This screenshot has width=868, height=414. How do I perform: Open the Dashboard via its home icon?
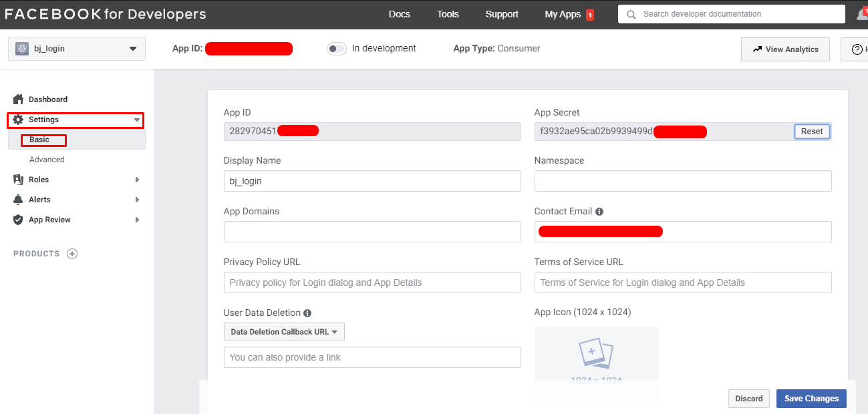(x=17, y=99)
